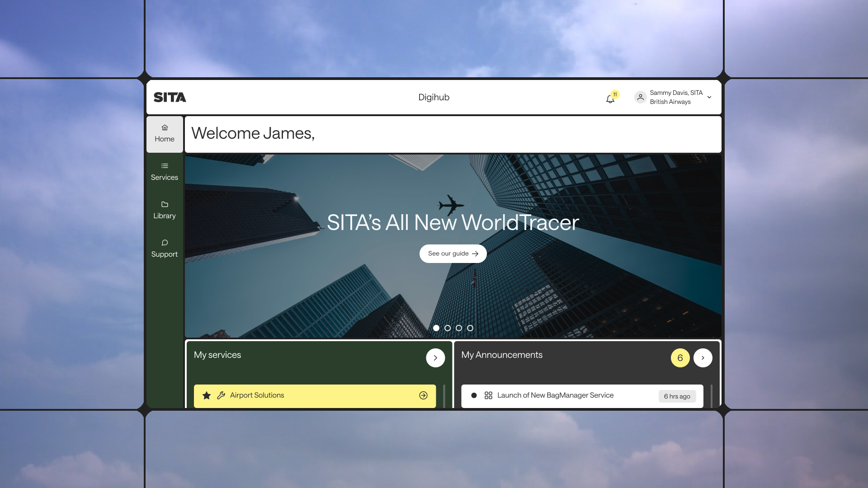Click the SITA logo
868x488 pixels.
coord(170,97)
